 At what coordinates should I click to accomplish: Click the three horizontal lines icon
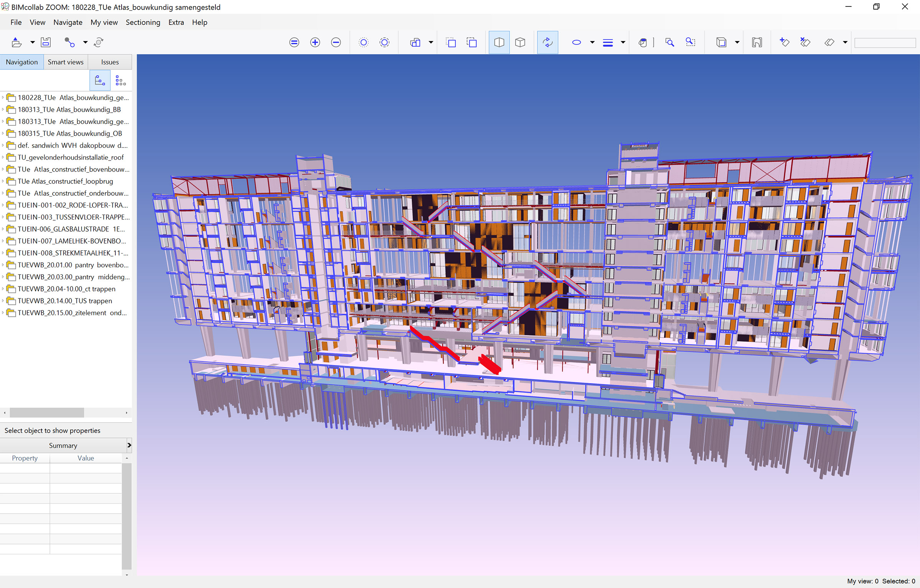coord(608,43)
